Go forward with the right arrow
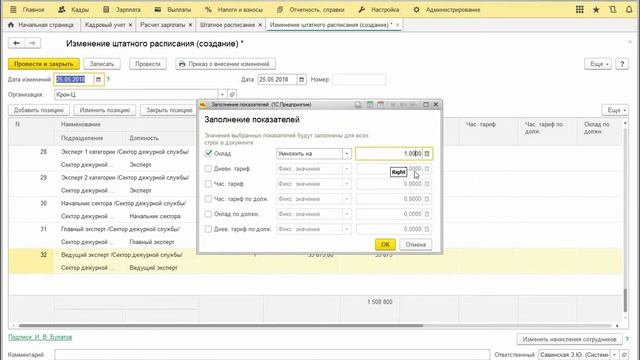Image resolution: width=640 pixels, height=360 pixels. click(33, 43)
